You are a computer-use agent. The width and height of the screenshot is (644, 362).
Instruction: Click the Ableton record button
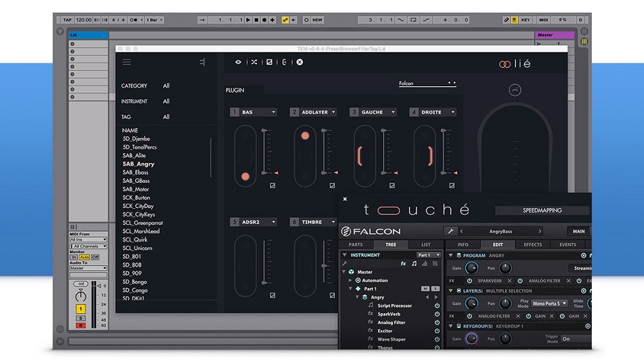point(264,20)
